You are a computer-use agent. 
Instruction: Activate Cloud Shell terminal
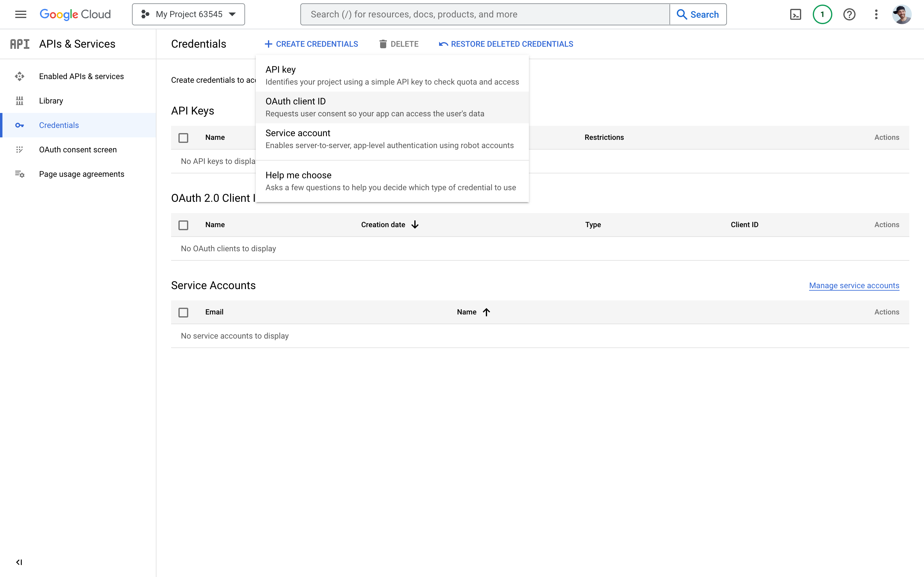(x=796, y=14)
